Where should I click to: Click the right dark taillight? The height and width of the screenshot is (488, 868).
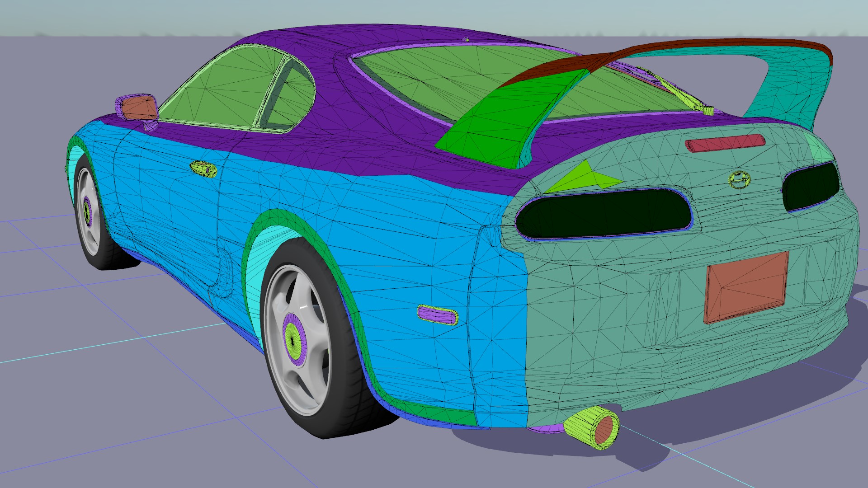tap(811, 186)
